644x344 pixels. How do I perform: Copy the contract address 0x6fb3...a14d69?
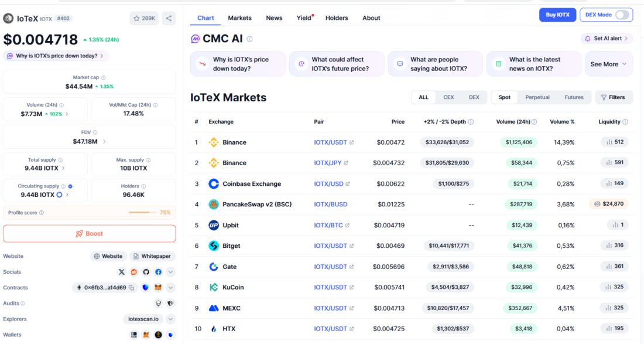pos(131,288)
